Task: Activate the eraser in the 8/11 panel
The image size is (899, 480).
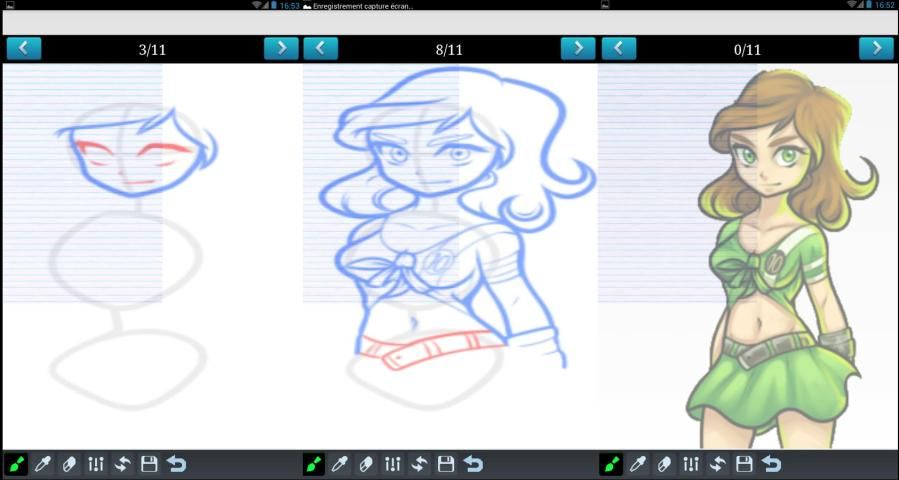Action: 367,464
